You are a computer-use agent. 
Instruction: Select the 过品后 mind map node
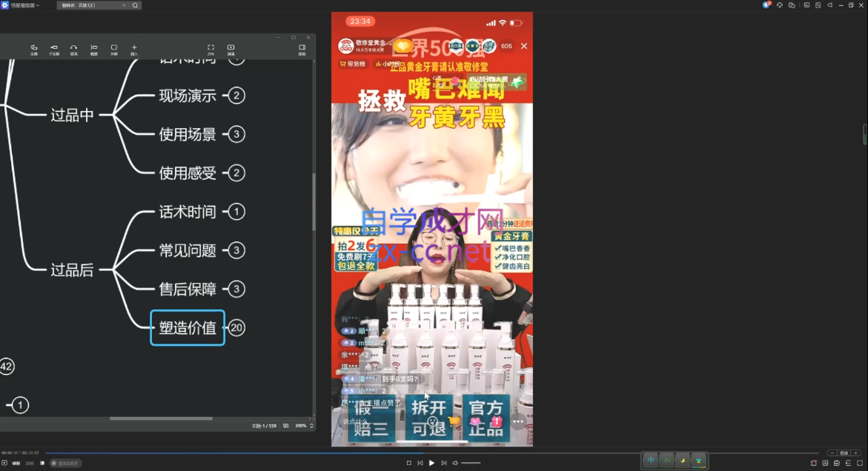pyautogui.click(x=72, y=270)
